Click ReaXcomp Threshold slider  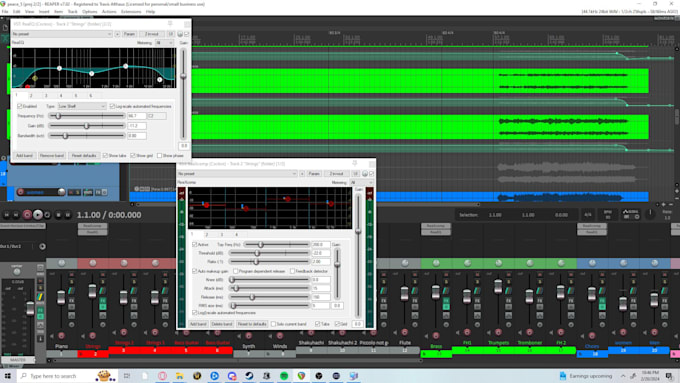[x=269, y=253]
